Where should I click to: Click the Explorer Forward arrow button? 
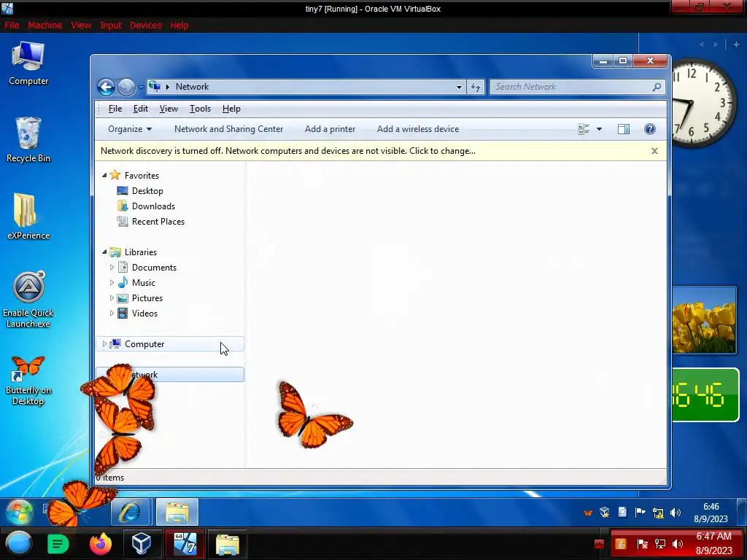126,87
